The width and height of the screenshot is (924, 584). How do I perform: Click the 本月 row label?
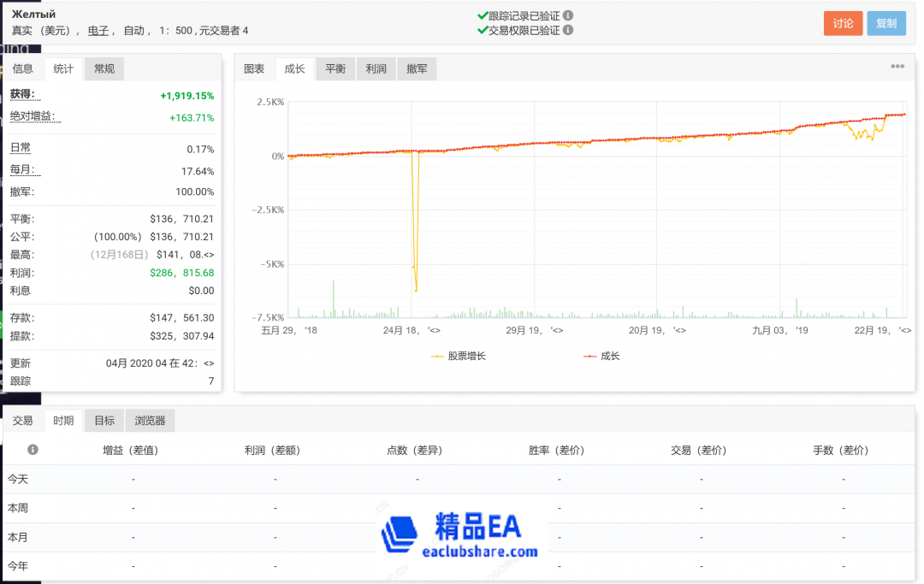pos(18,538)
